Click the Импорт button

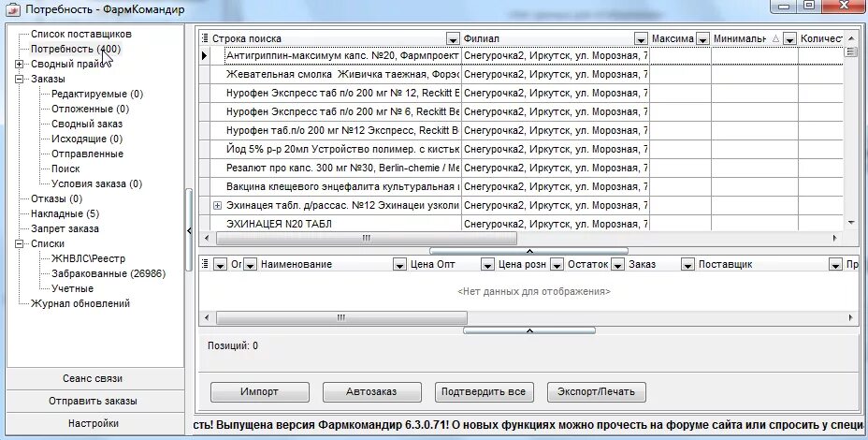point(260,392)
